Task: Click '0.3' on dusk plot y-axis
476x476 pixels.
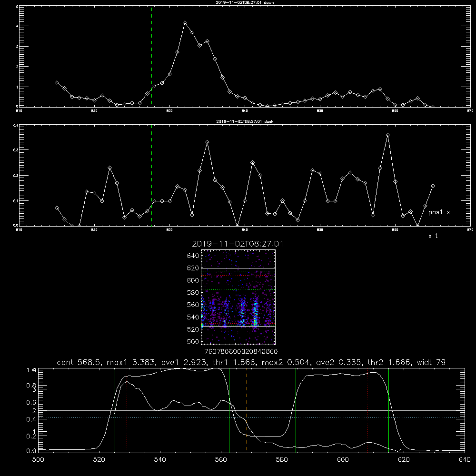Action: (16, 150)
